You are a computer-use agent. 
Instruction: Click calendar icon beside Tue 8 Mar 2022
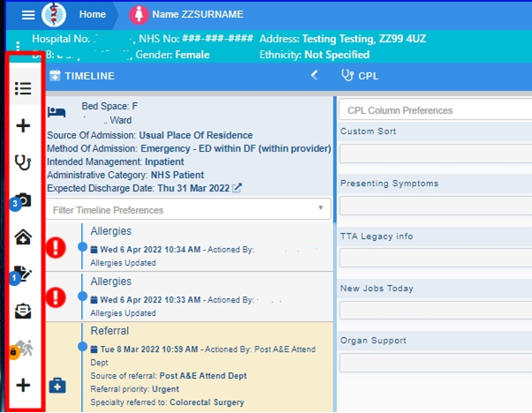click(x=94, y=349)
